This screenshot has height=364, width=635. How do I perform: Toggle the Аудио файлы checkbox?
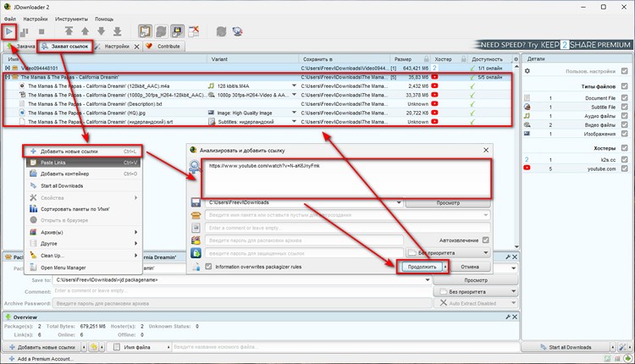point(624,116)
